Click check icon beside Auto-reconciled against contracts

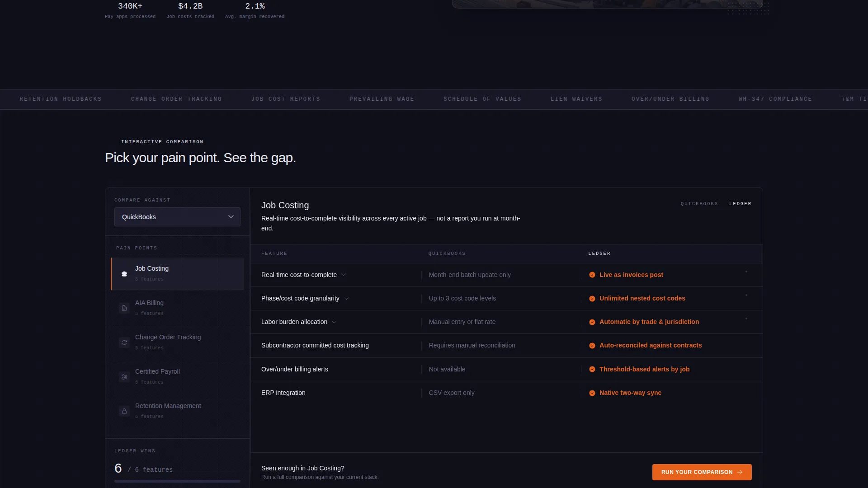[592, 346]
